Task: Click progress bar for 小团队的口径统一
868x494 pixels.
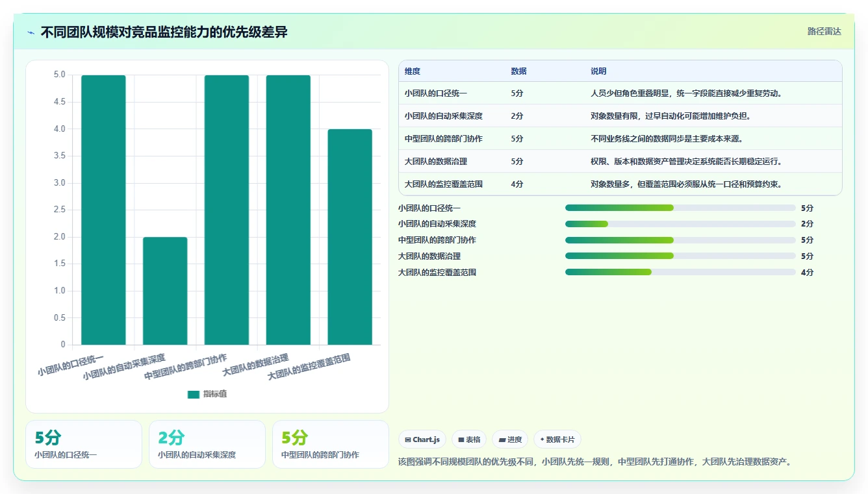Action: click(x=680, y=208)
